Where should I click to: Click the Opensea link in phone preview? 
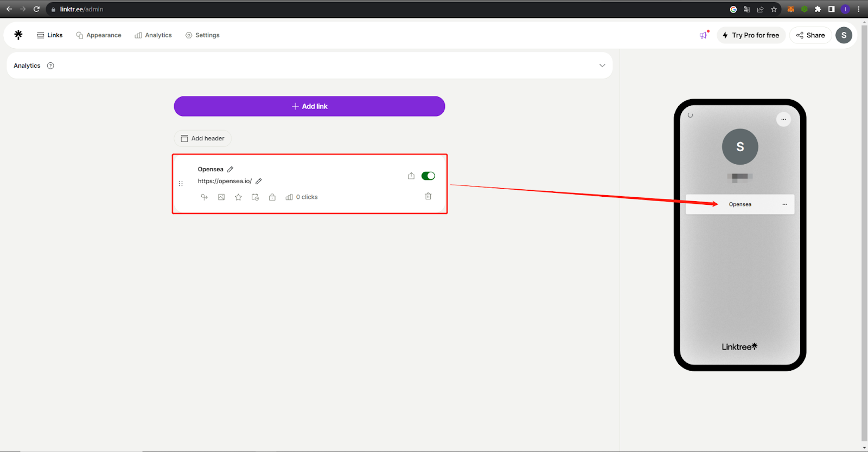(740, 204)
